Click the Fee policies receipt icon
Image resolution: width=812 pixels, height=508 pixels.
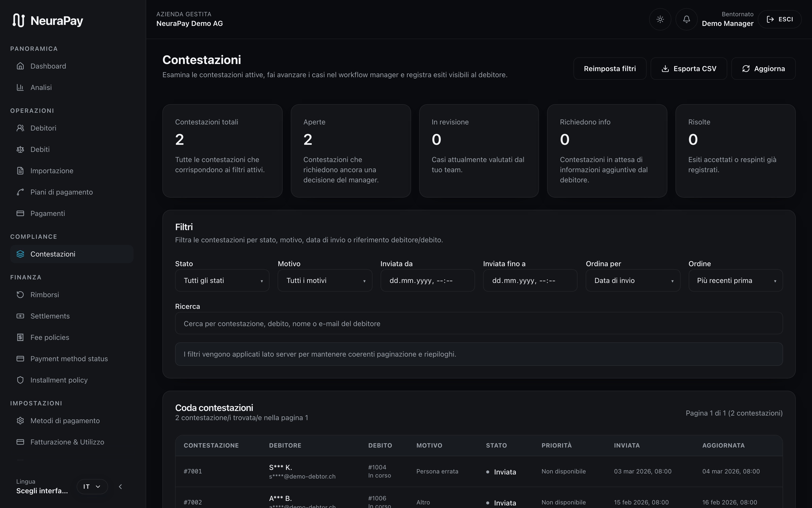tap(20, 337)
